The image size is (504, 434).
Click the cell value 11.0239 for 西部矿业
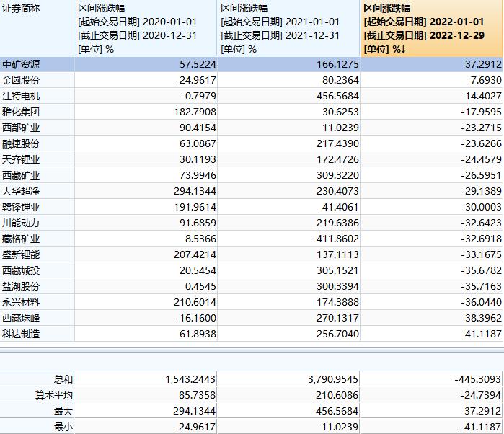(340, 128)
